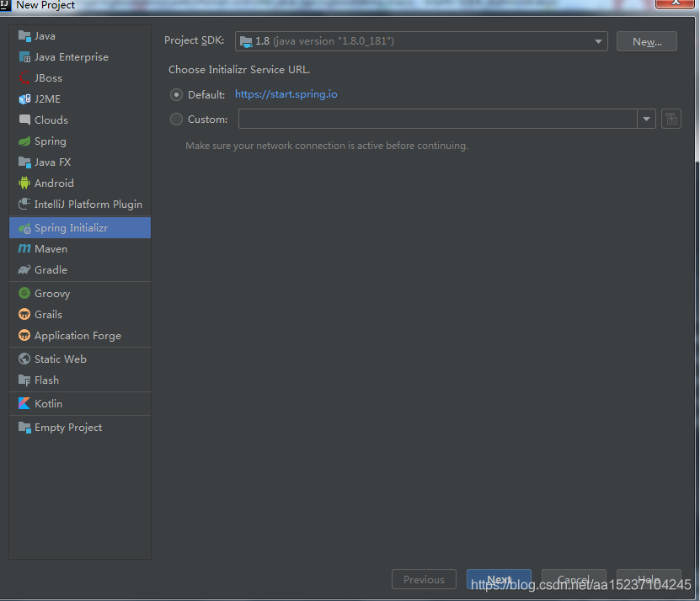
Task: Choose Java project type label
Action: coord(45,36)
